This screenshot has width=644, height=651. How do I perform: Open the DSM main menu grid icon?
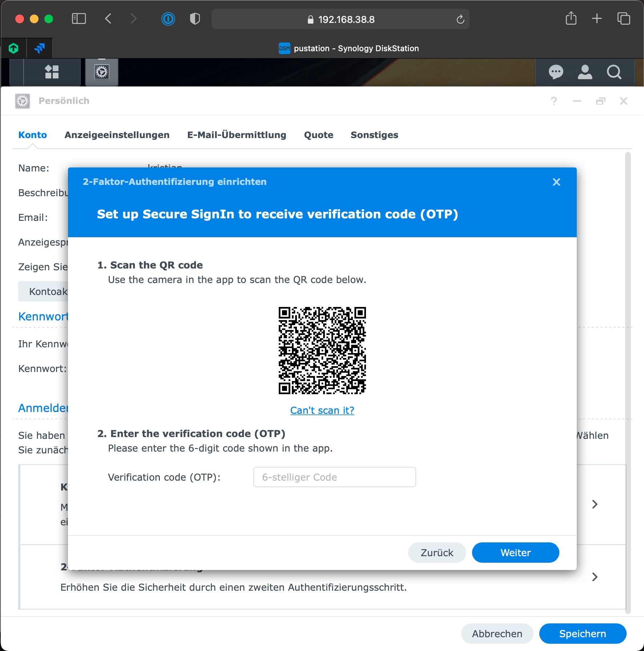point(52,72)
